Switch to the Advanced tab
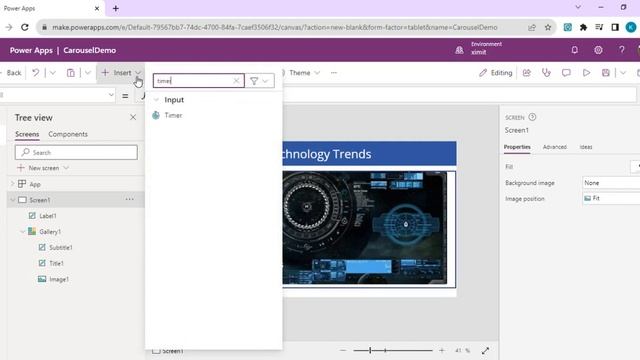Screen dimensions: 640x360 555,147
